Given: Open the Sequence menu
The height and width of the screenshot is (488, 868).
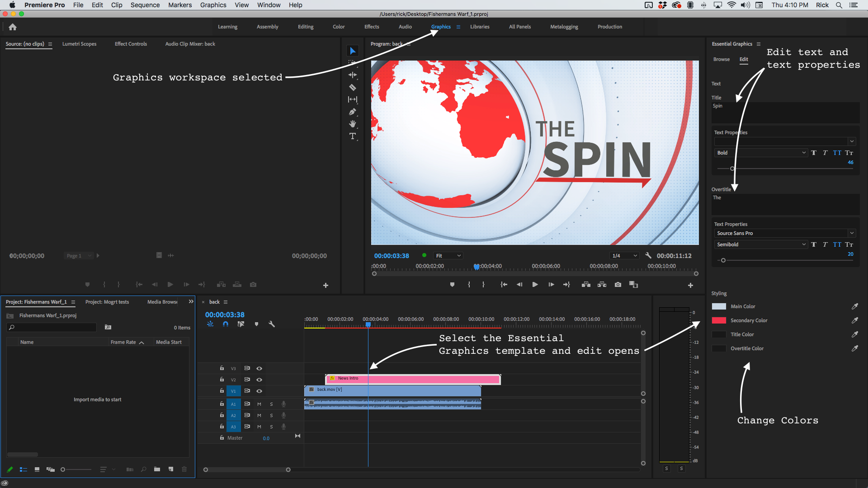Looking at the screenshot, I should click(x=145, y=5).
